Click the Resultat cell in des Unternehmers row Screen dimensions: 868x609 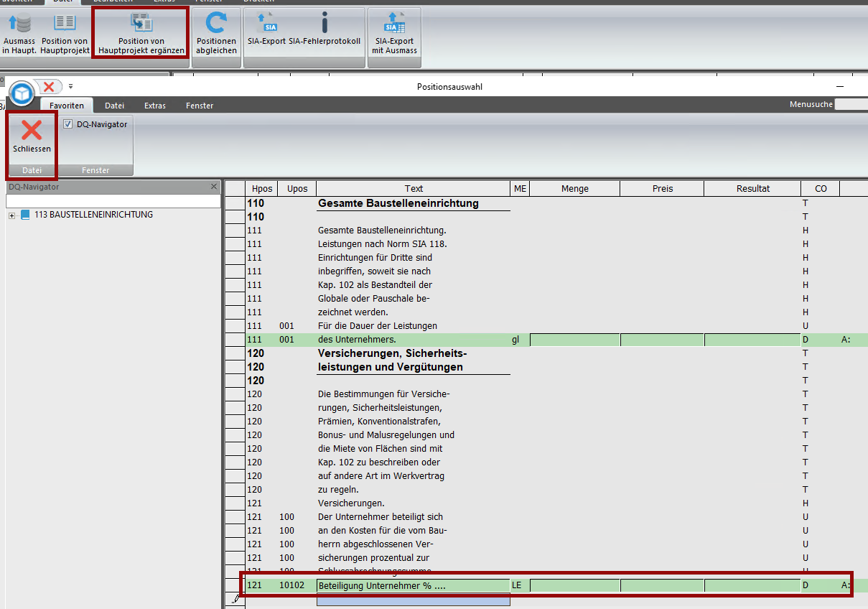753,340
